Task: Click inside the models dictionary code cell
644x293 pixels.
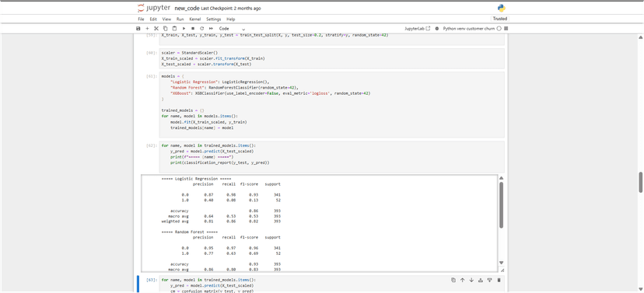Action: [331, 105]
